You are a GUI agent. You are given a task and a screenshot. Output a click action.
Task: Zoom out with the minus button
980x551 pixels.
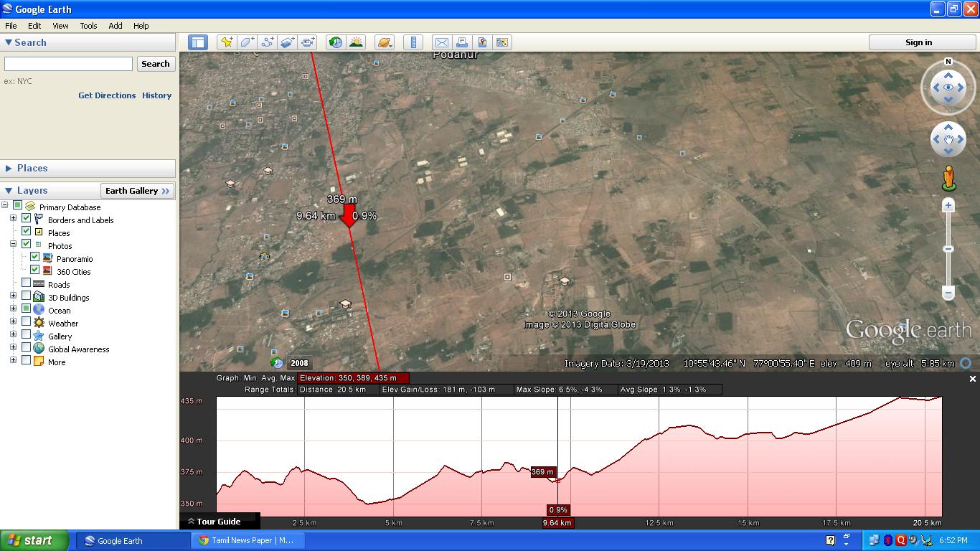pyautogui.click(x=948, y=293)
